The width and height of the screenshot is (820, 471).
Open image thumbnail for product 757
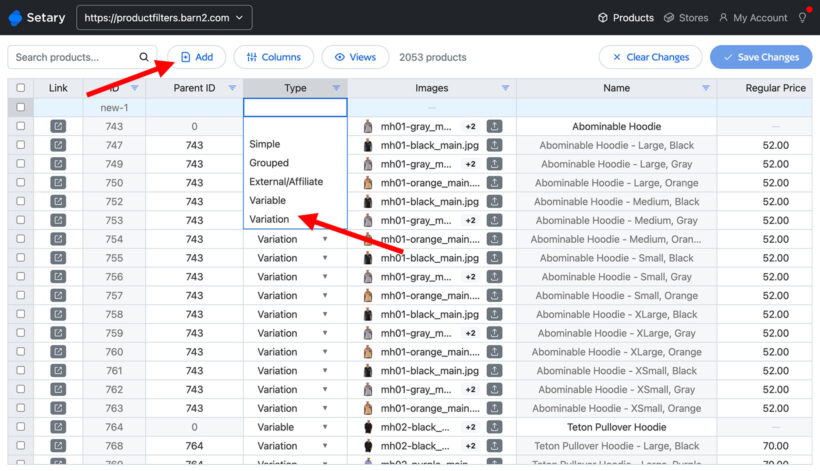(368, 296)
